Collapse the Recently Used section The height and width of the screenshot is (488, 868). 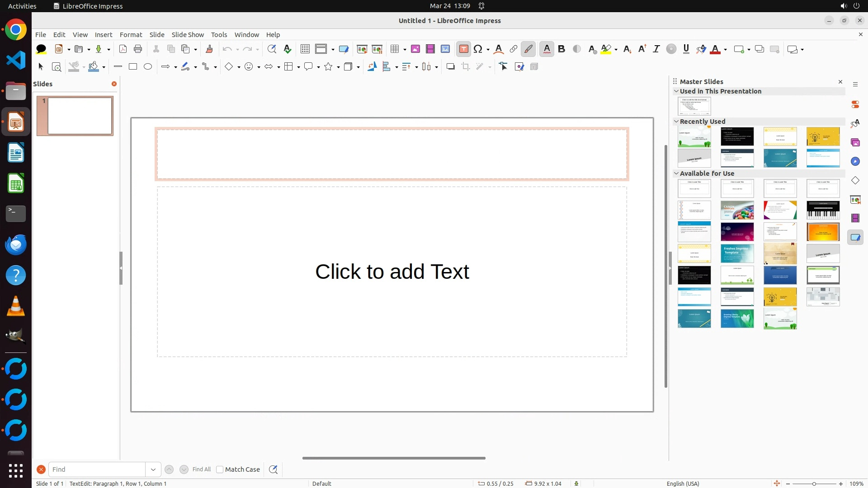coord(676,122)
